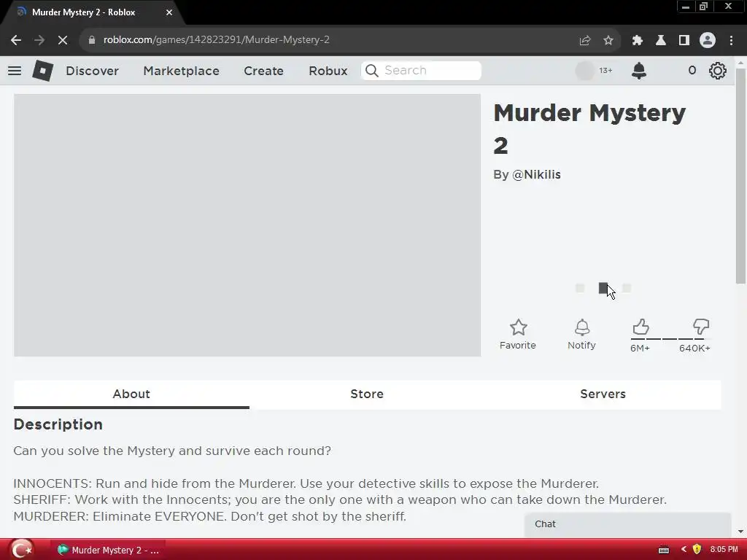
Task: Click the Description heading
Action: click(58, 424)
